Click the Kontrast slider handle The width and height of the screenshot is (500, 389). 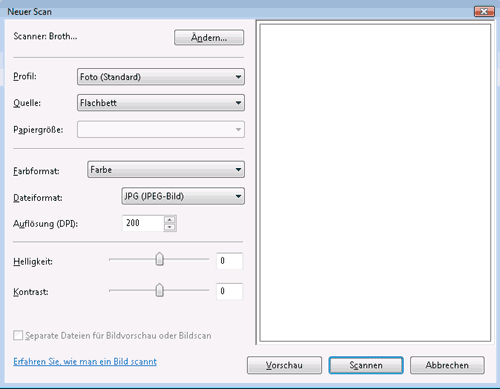[x=160, y=290]
